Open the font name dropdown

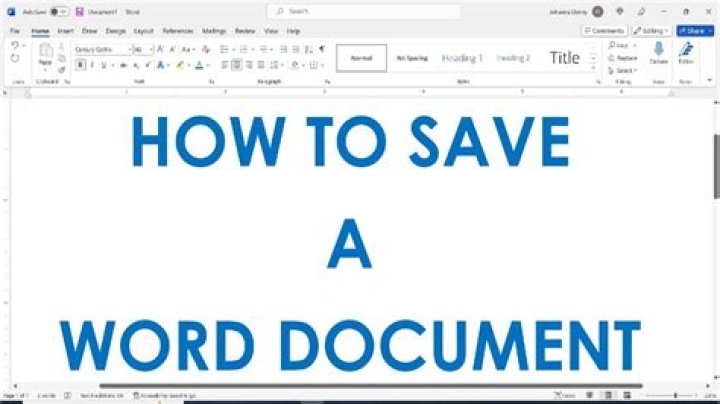click(101, 48)
